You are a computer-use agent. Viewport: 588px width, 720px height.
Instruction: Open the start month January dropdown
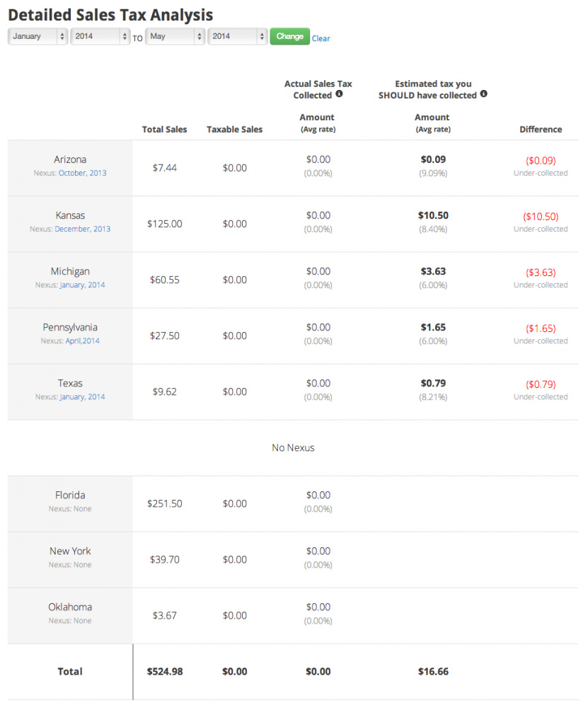point(38,36)
